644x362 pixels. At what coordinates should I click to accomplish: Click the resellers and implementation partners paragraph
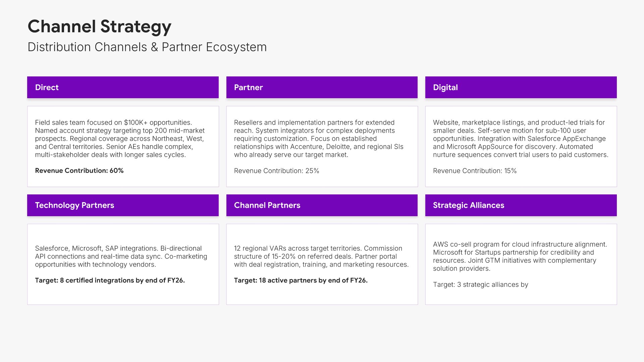pos(319,138)
